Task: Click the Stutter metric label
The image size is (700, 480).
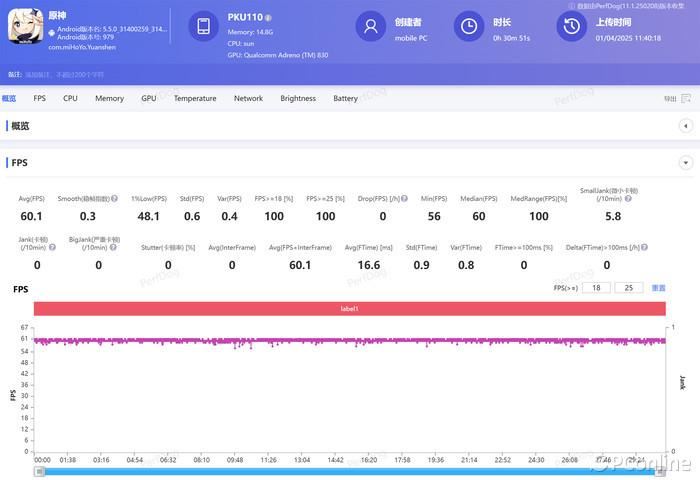Action: pyautogui.click(x=168, y=247)
